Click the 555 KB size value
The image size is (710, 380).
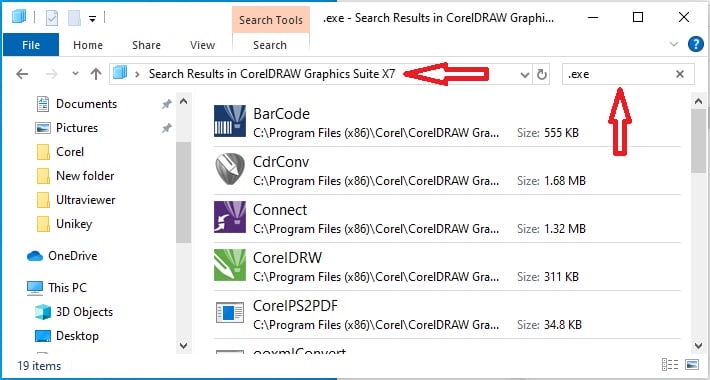(561, 133)
